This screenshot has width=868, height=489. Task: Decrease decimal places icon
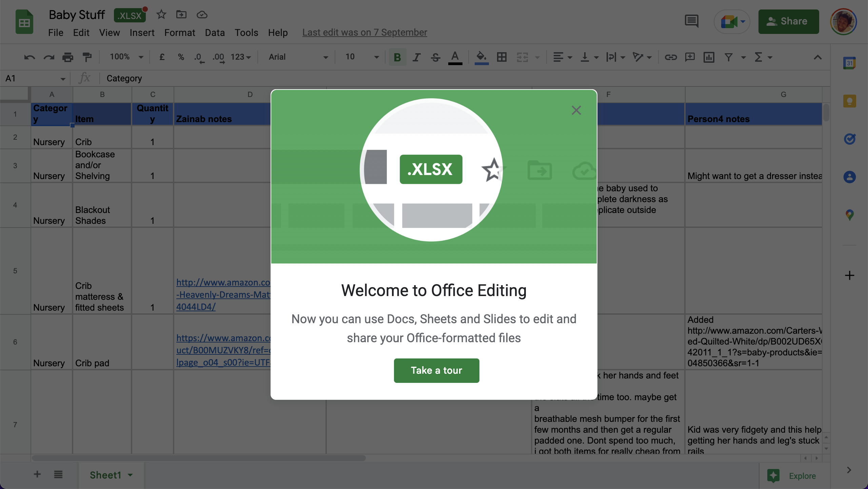[199, 57]
